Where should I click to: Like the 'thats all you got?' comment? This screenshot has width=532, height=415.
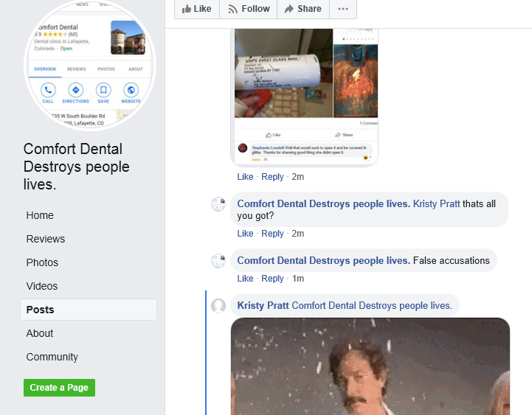[245, 234]
